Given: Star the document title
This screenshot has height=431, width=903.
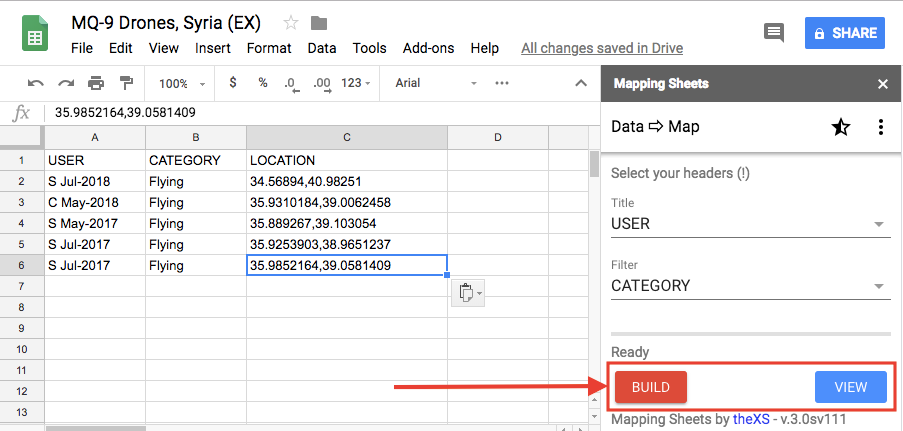Looking at the screenshot, I should [x=291, y=23].
